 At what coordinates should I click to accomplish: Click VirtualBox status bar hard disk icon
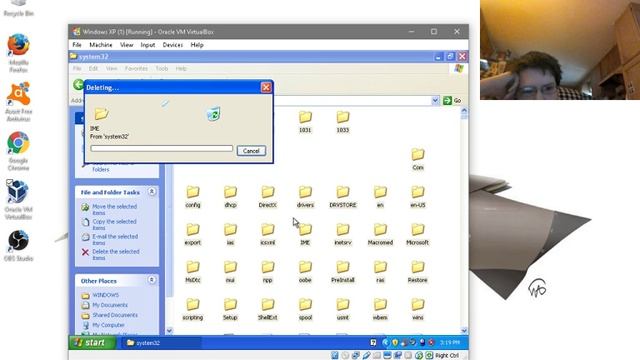(335, 356)
